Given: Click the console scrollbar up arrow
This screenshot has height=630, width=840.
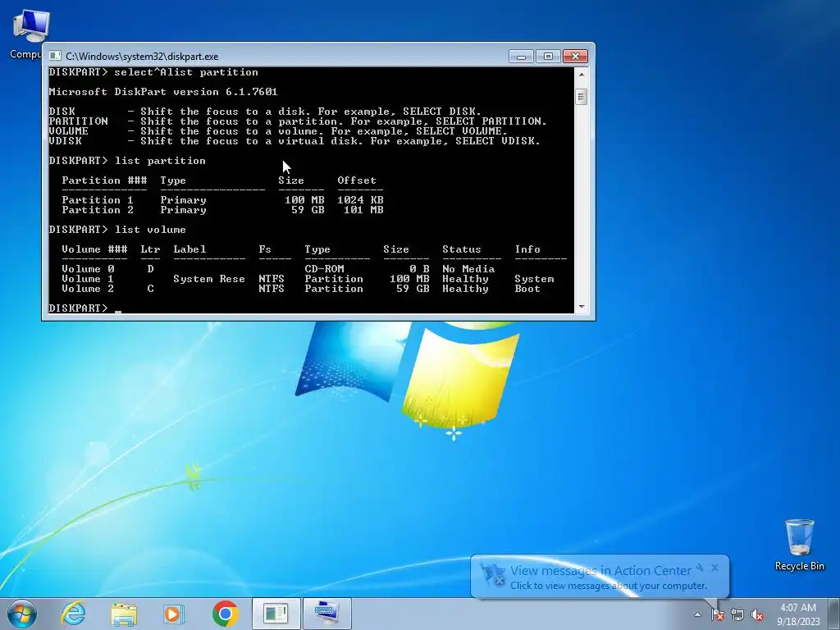Looking at the screenshot, I should [582, 74].
